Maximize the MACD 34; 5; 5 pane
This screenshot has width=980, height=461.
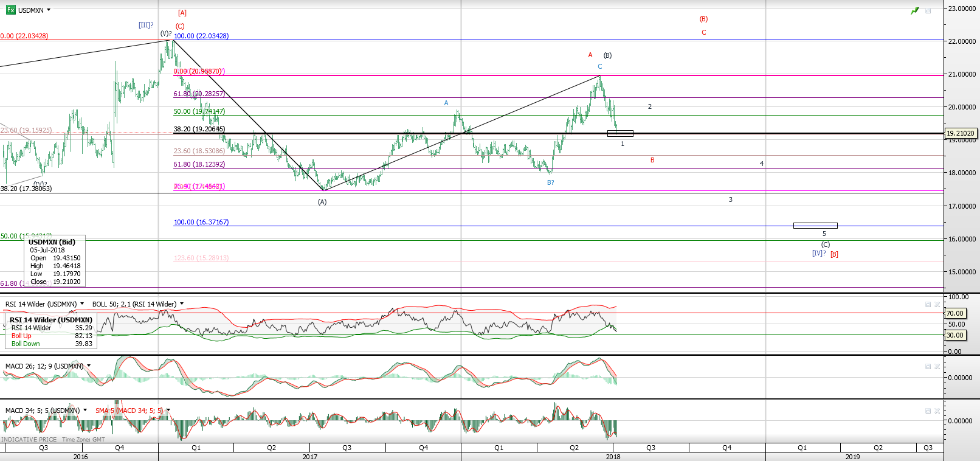click(928, 411)
